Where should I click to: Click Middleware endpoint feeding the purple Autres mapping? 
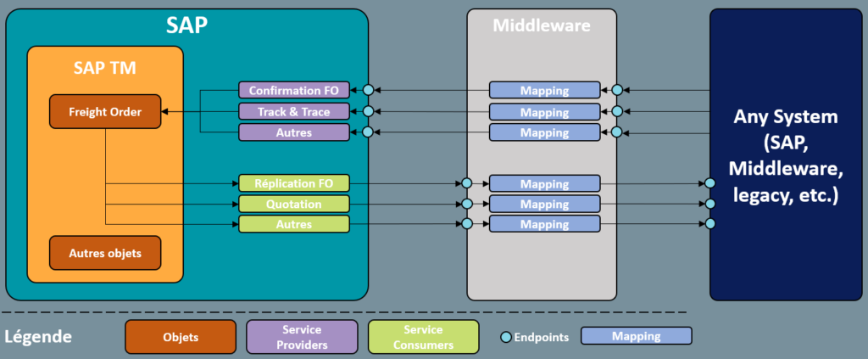click(x=617, y=132)
